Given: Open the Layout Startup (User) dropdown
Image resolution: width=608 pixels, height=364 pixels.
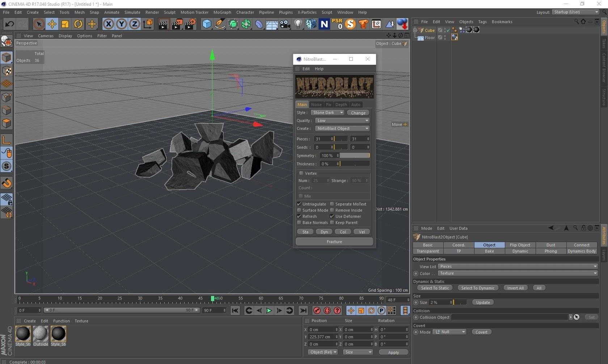Looking at the screenshot, I should [575, 12].
